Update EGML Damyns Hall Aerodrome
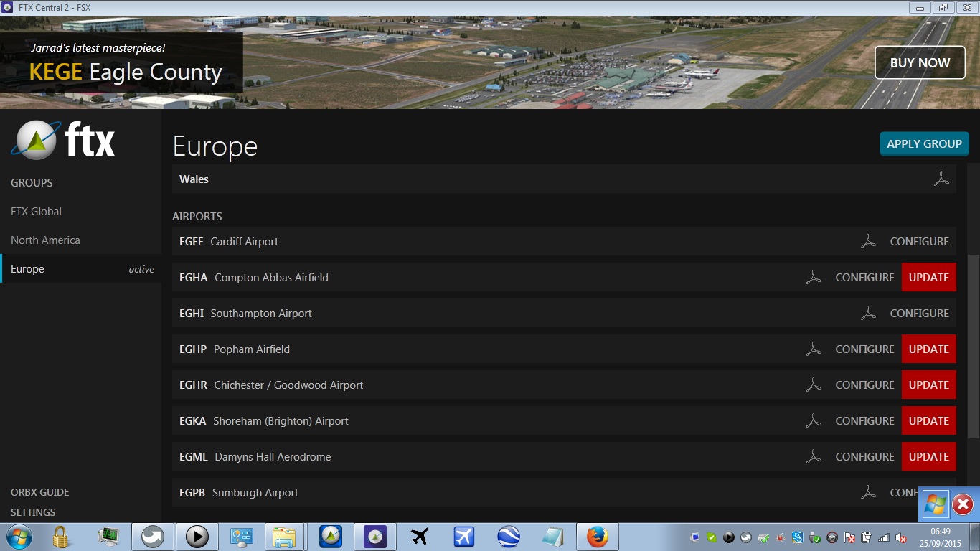This screenshot has height=551, width=980. (928, 457)
